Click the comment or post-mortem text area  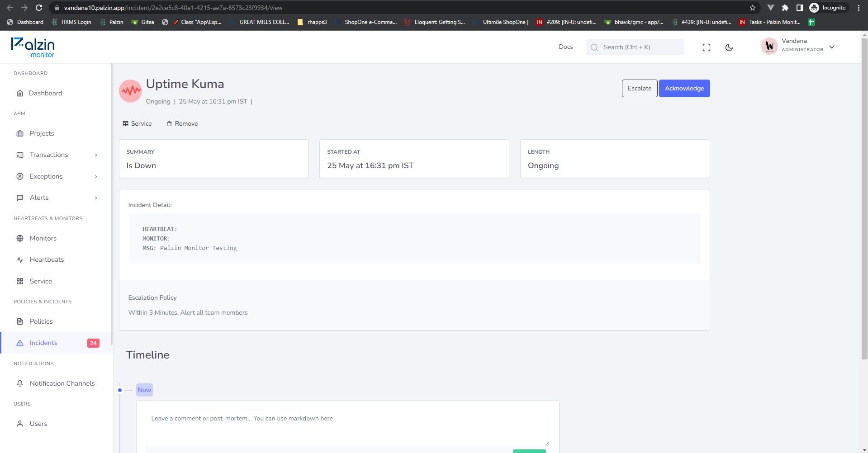[347, 428]
